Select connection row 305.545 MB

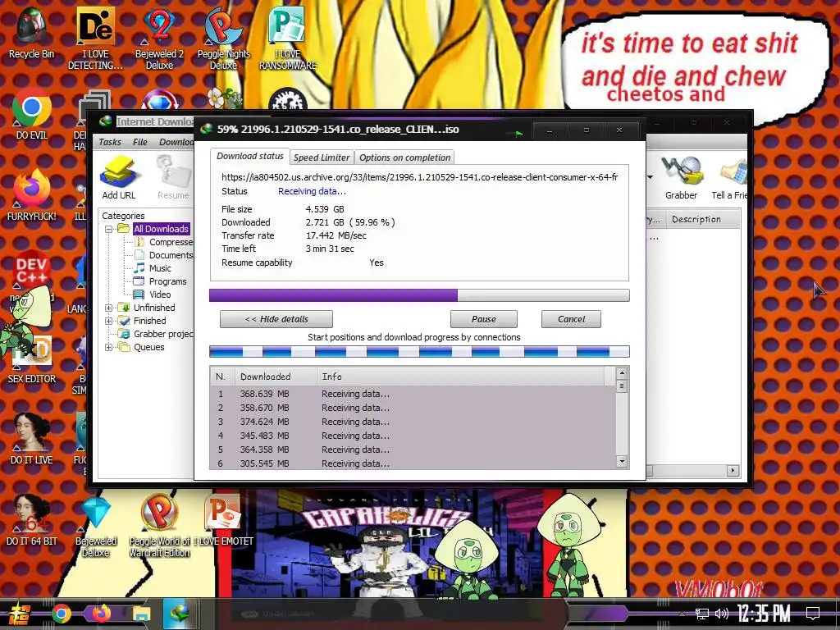coord(413,463)
